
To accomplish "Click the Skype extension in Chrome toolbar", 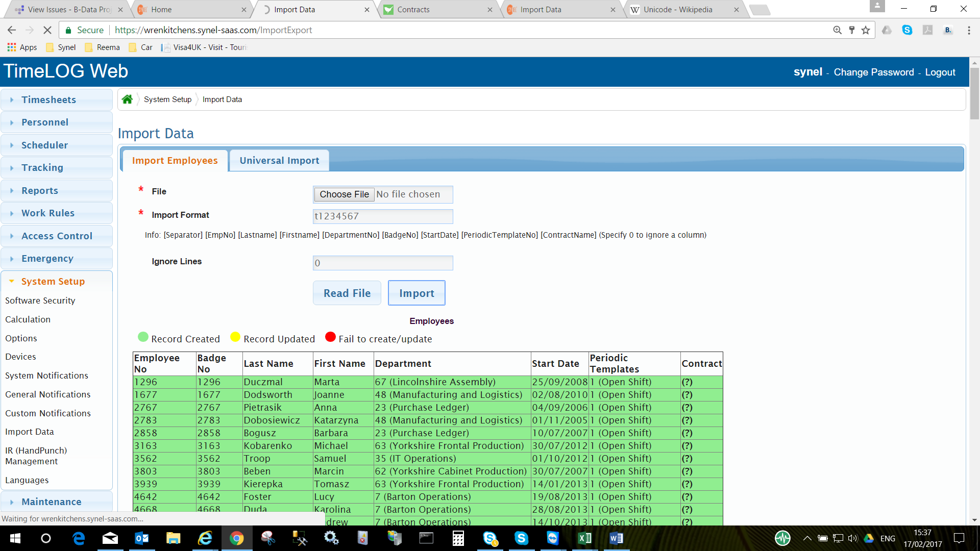I will point(907,30).
